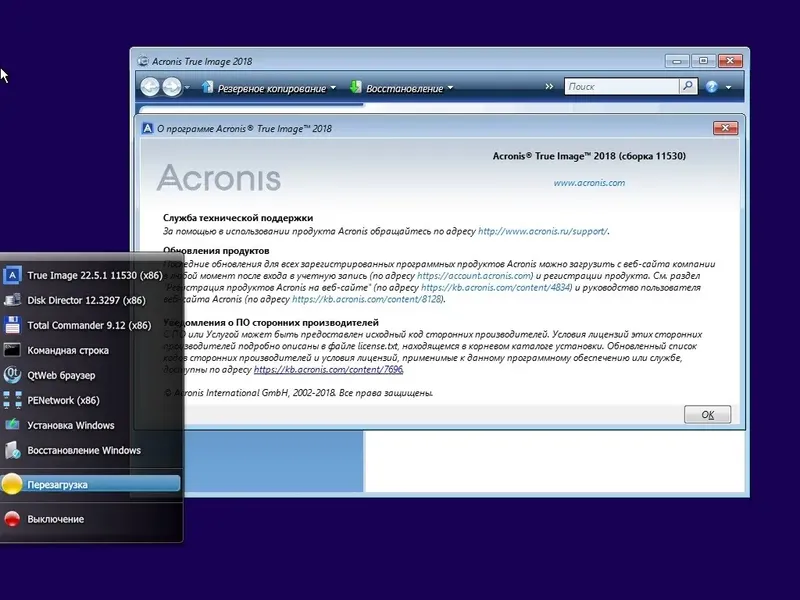This screenshot has height=600, width=800.
Task: Expand the Восстановление dropdown arrow
Action: (449, 88)
